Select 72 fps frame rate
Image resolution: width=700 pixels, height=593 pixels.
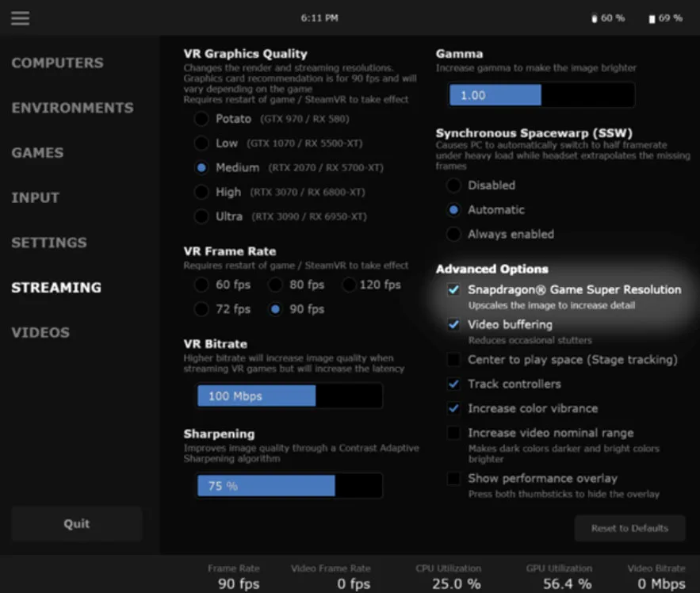[x=201, y=309]
